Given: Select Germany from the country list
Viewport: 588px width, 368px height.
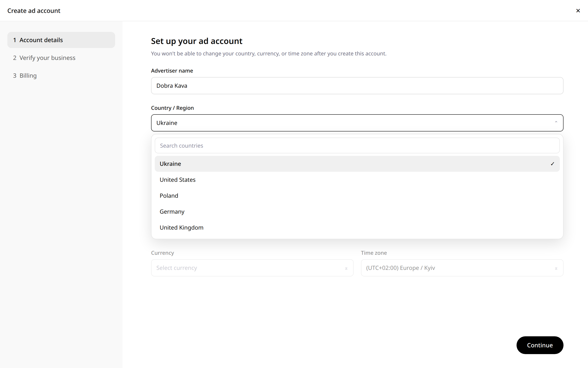Looking at the screenshot, I should pyautogui.click(x=357, y=212).
